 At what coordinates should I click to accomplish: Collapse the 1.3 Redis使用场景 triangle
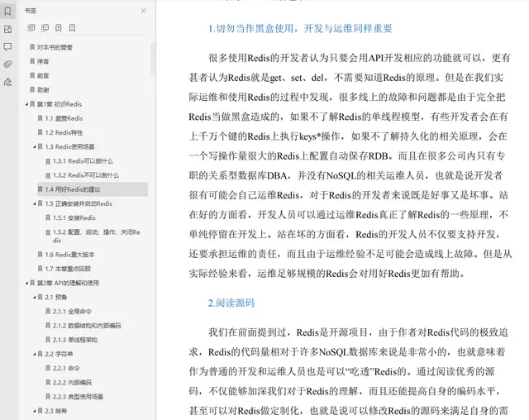tap(35, 146)
